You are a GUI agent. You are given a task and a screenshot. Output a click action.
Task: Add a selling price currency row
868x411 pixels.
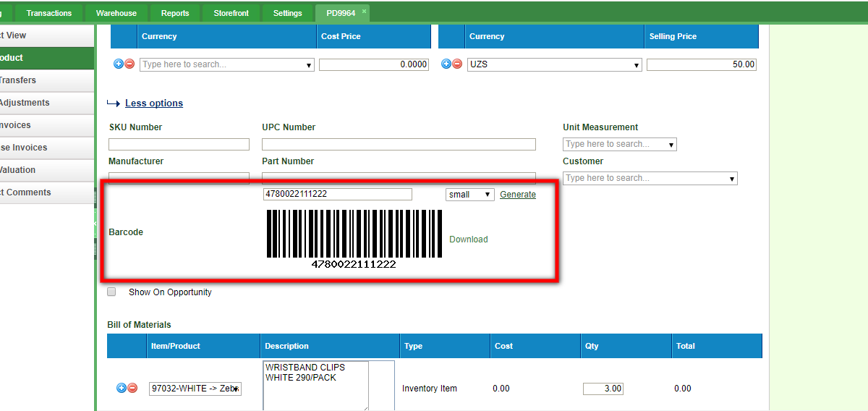[446, 64]
